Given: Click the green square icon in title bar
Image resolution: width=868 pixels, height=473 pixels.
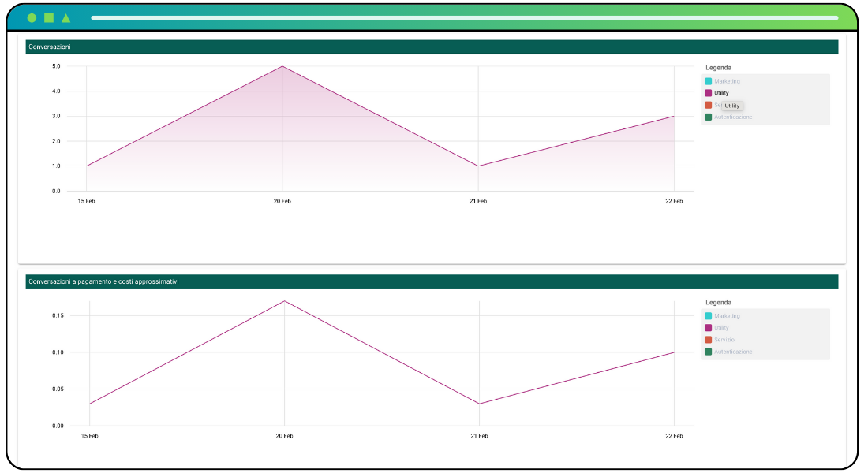Looking at the screenshot, I should coord(49,18).
